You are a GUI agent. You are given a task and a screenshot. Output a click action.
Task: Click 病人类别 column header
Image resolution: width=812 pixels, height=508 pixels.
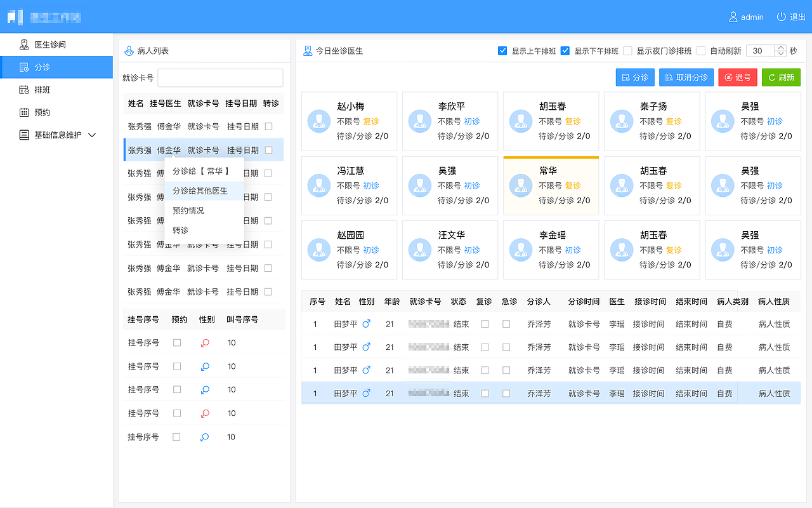pyautogui.click(x=733, y=302)
